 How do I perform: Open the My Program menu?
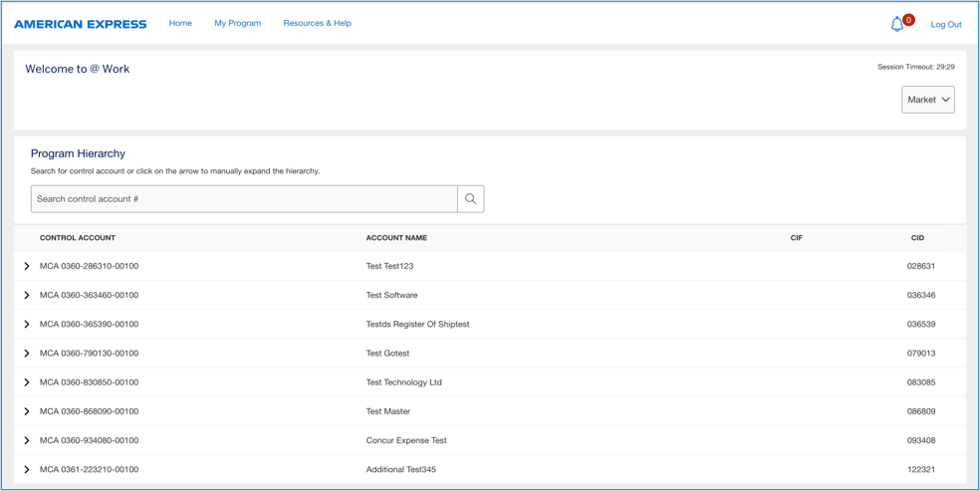237,23
